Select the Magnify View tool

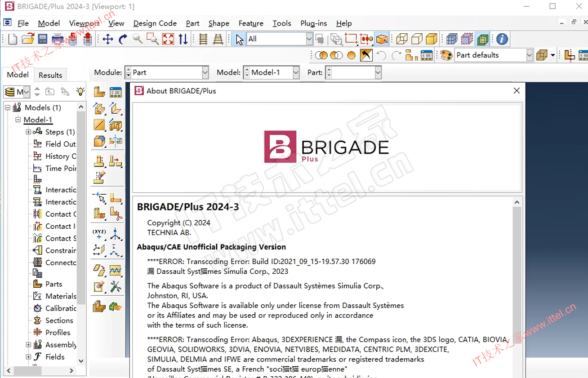click(138, 39)
